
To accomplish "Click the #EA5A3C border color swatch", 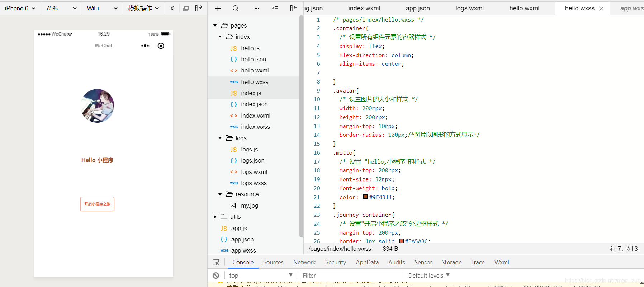I will [x=401, y=241].
